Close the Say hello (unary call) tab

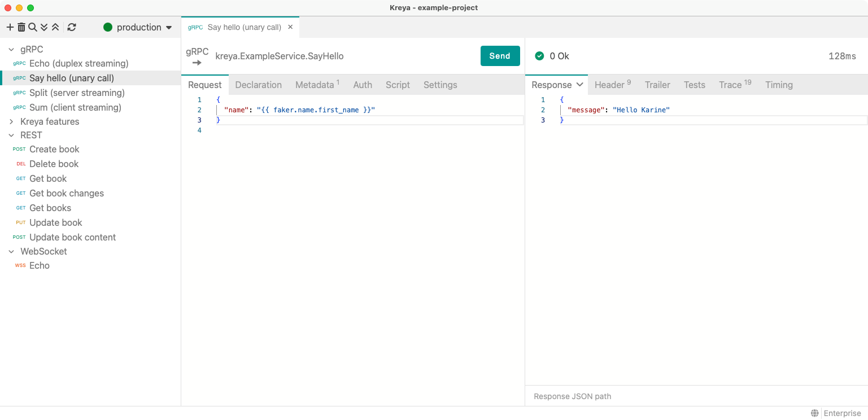click(290, 27)
